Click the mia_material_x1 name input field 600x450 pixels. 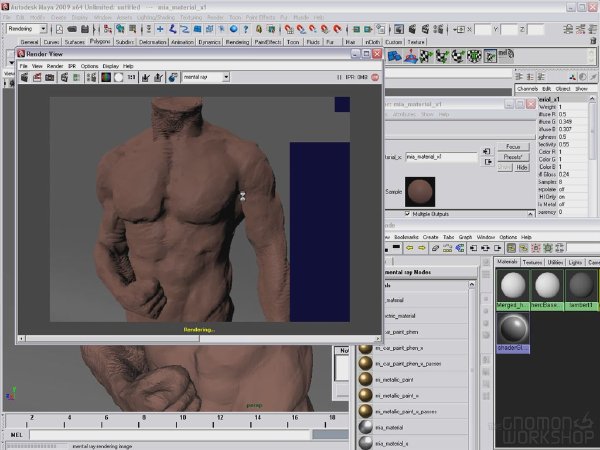tap(441, 157)
